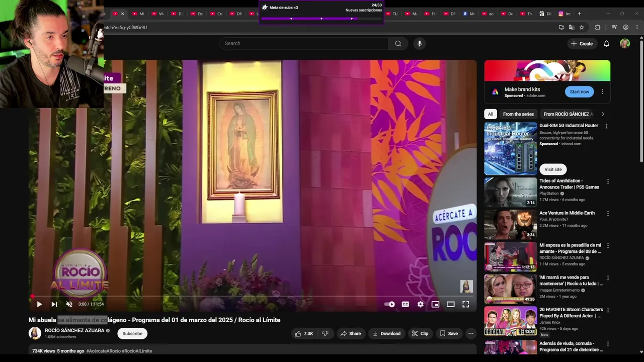Open the YouTube account avatar menu
The width and height of the screenshot is (644, 362).
click(625, 44)
